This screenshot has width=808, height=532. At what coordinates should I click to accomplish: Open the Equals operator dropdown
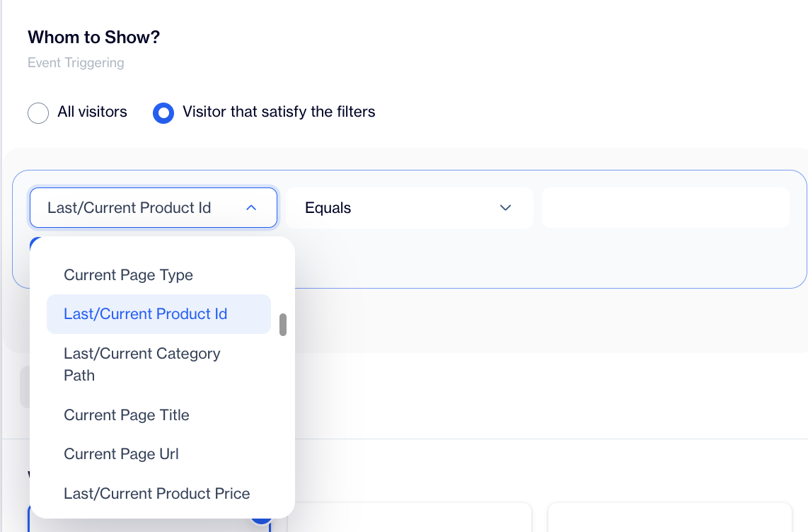[409, 208]
